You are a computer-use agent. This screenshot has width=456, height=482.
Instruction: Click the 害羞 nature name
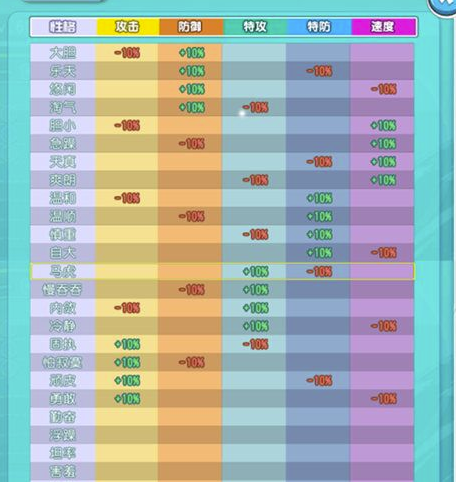tap(63, 471)
